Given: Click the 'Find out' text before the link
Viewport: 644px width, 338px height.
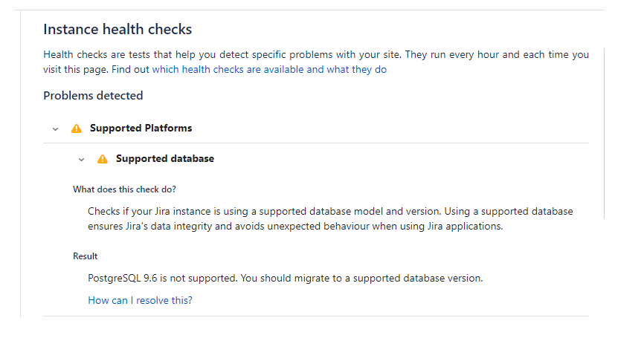Looking at the screenshot, I should click(x=132, y=70).
